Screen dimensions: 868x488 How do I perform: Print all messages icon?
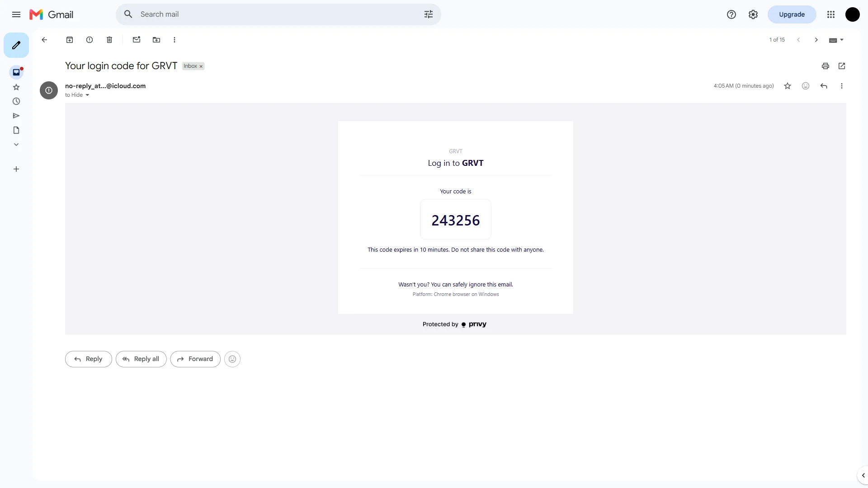(x=826, y=66)
